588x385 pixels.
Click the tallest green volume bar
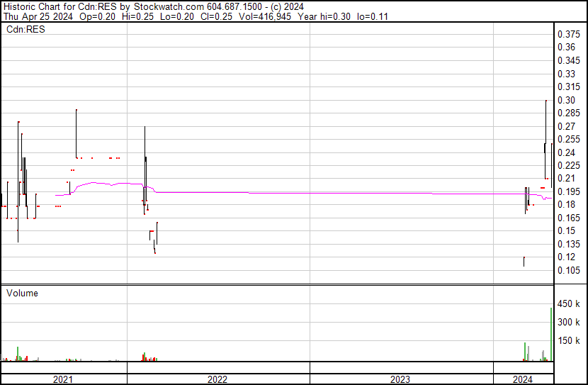pos(551,333)
